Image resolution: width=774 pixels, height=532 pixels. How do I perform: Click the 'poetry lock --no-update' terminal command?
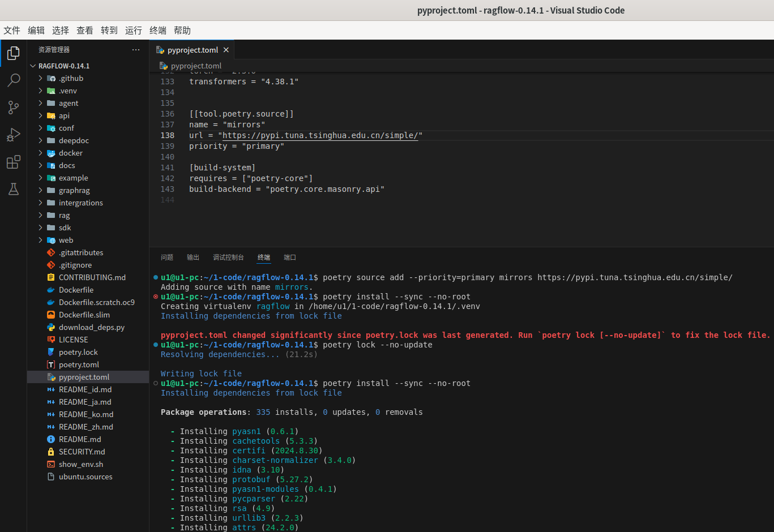378,345
